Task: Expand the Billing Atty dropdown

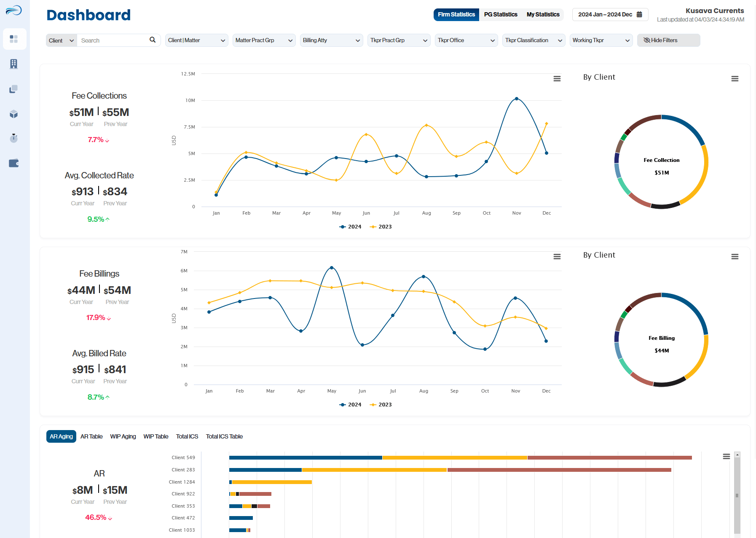Action: 331,40
